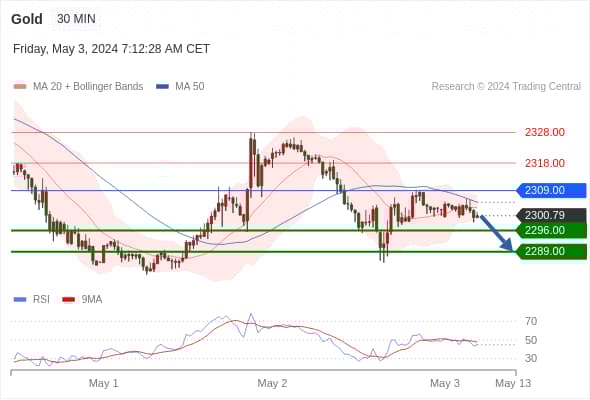Click the Gold instrument title

tap(27, 19)
